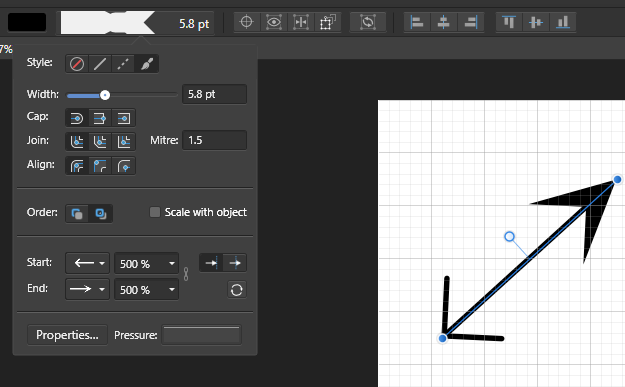Click the toolbar Show target icon
Viewport: 625px width, 387px height.
pos(247,22)
